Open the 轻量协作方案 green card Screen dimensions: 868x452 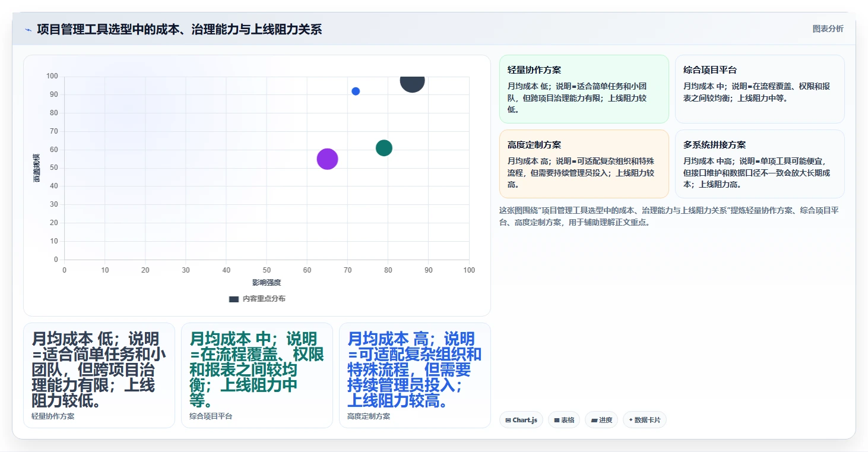[584, 89]
